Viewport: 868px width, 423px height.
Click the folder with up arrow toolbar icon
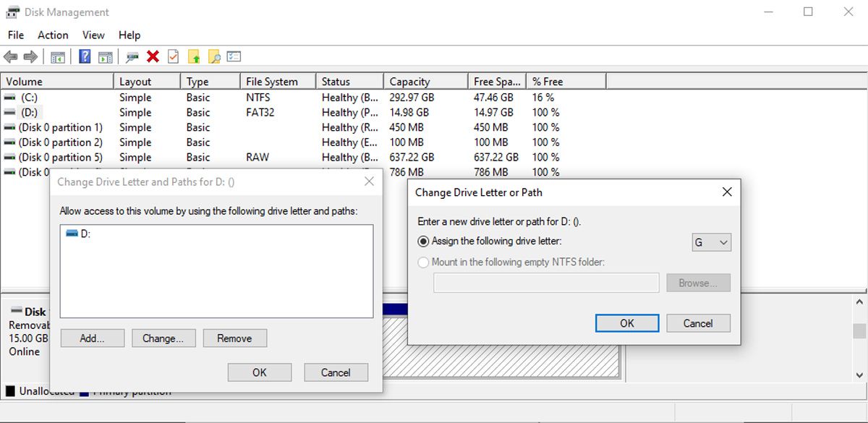point(194,57)
